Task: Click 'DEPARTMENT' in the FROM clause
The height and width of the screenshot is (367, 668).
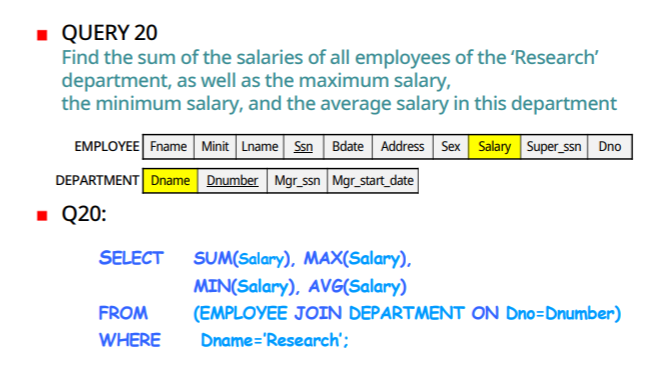Action: point(406,314)
